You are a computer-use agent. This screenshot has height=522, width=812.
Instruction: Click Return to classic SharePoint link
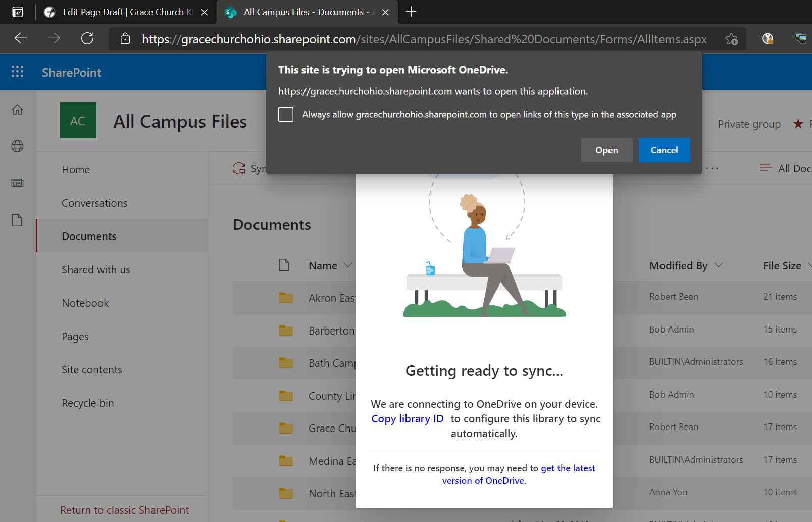(x=125, y=510)
